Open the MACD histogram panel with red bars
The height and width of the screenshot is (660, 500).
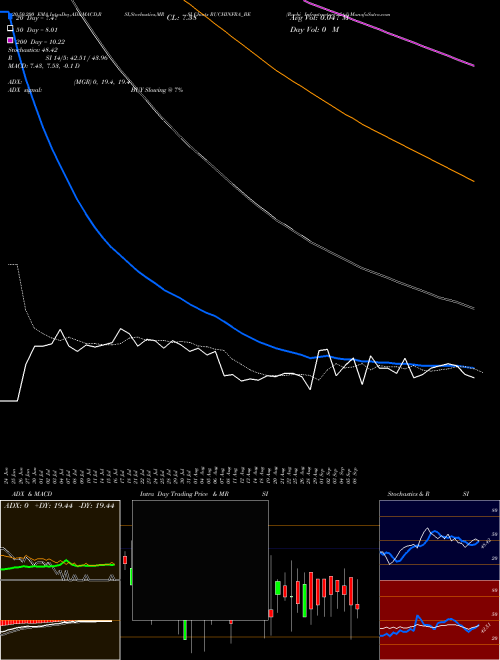[60, 620]
